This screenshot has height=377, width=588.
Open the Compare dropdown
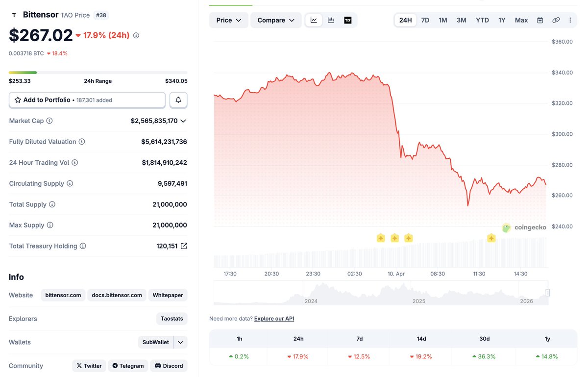coord(276,20)
